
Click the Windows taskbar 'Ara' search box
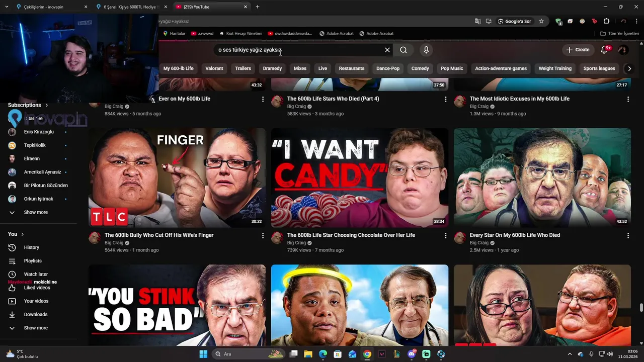click(x=249, y=354)
